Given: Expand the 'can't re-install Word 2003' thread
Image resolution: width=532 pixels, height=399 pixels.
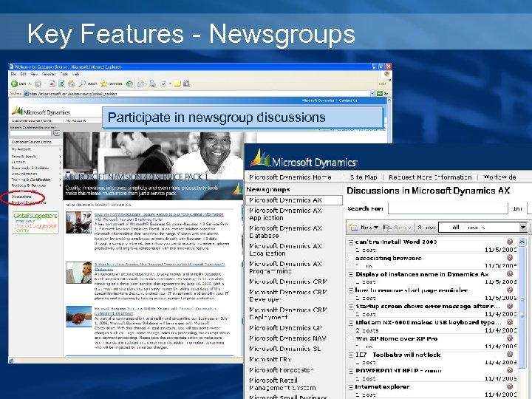Looking at the screenshot, I should (x=351, y=242).
